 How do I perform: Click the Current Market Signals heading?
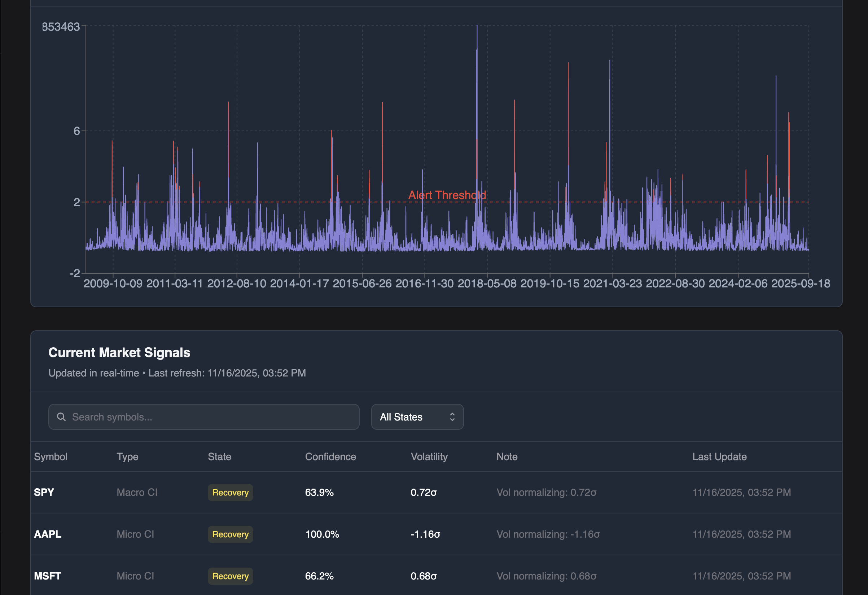pos(119,352)
